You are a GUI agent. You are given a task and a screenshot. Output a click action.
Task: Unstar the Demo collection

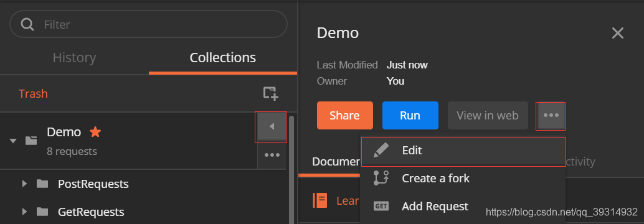coord(95,132)
